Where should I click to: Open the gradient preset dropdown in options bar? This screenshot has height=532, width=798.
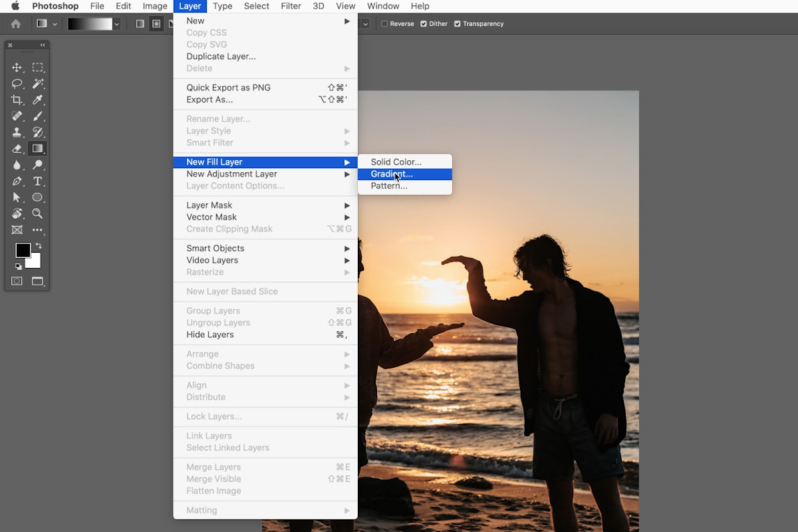[118, 23]
